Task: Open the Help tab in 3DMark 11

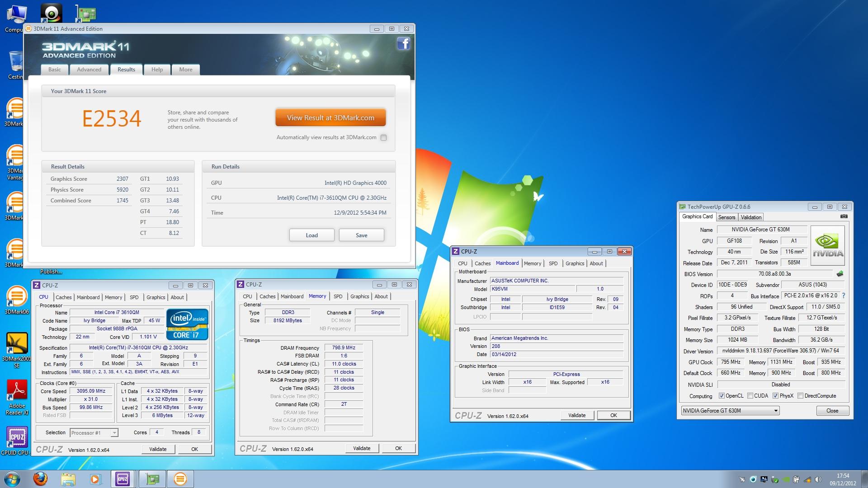Action: 157,70
